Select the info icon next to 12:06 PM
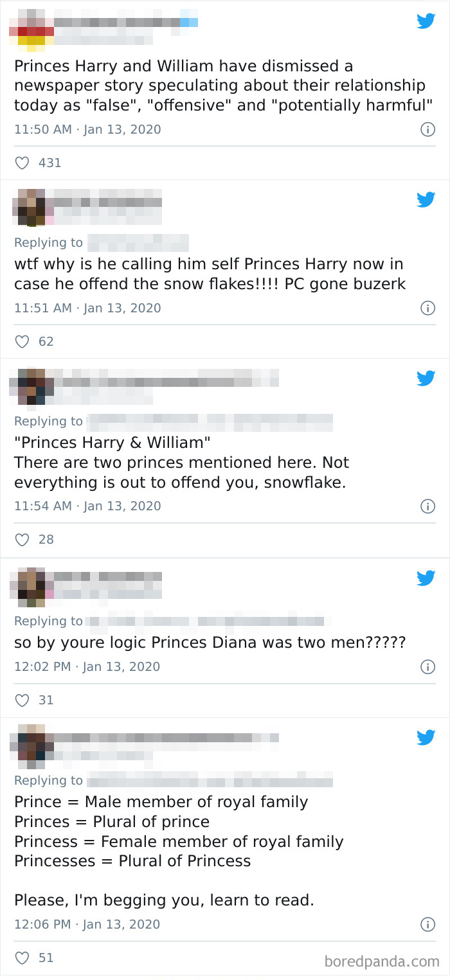The width and height of the screenshot is (450, 980). pyautogui.click(x=428, y=924)
